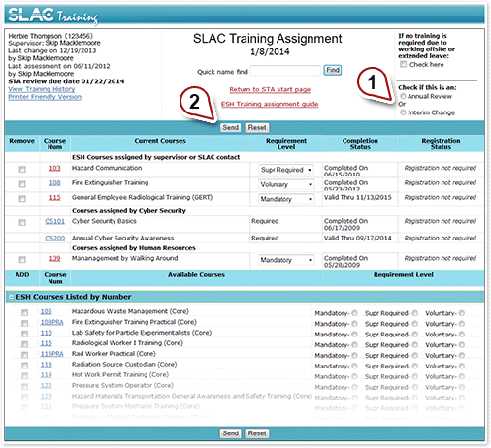This screenshot has height=448, width=491.
Task: Select Supr Required for Hot Work Permit Training
Action: point(415,376)
